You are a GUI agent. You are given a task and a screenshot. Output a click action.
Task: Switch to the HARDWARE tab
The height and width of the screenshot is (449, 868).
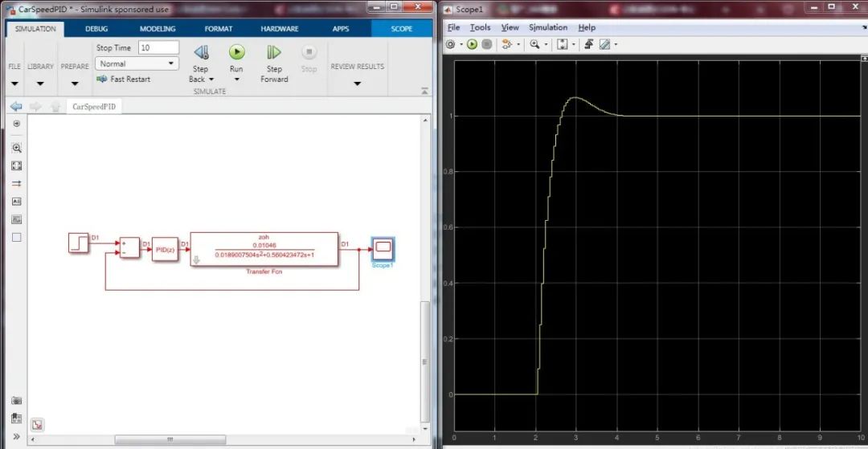[x=280, y=29]
